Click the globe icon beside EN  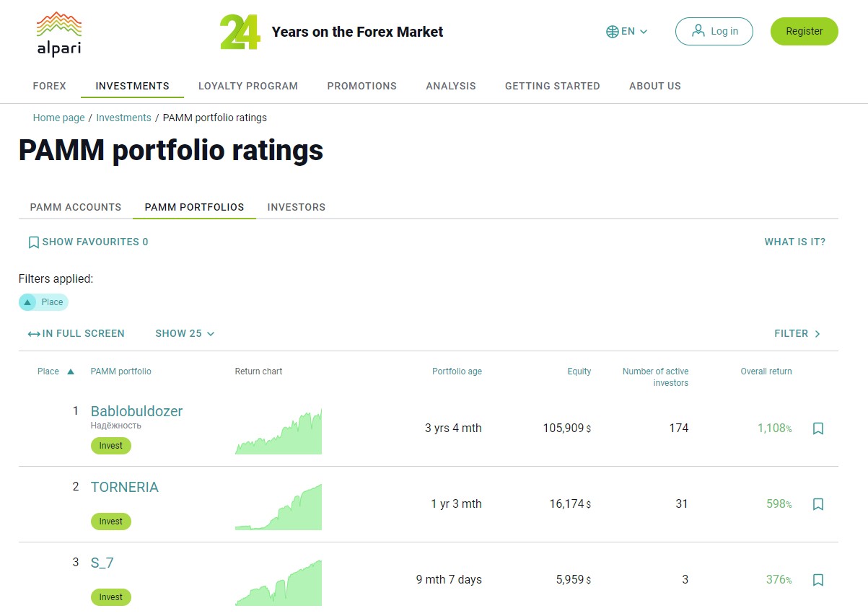coord(610,31)
